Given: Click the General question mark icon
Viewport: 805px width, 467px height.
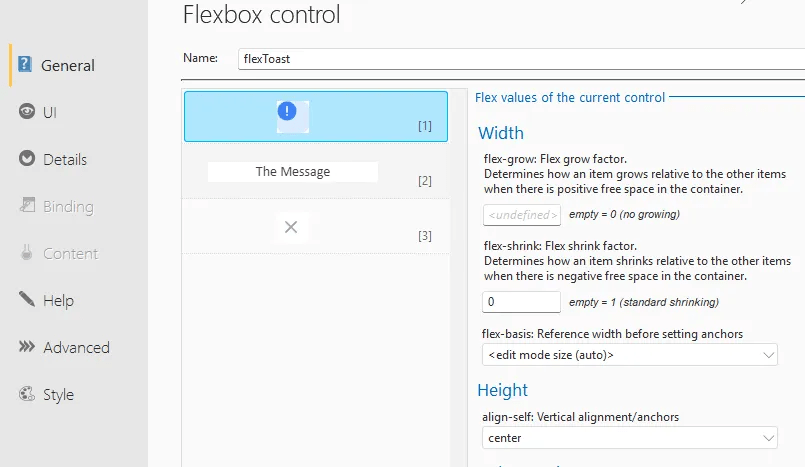Looking at the screenshot, I should pyautogui.click(x=26, y=65).
